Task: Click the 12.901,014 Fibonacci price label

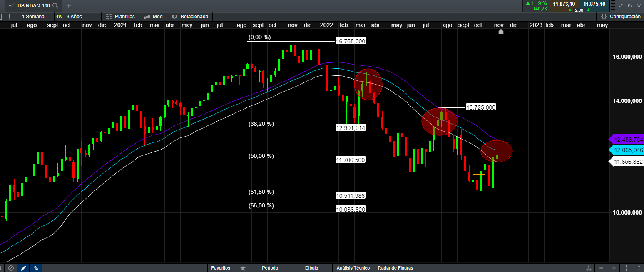Action: click(351, 128)
